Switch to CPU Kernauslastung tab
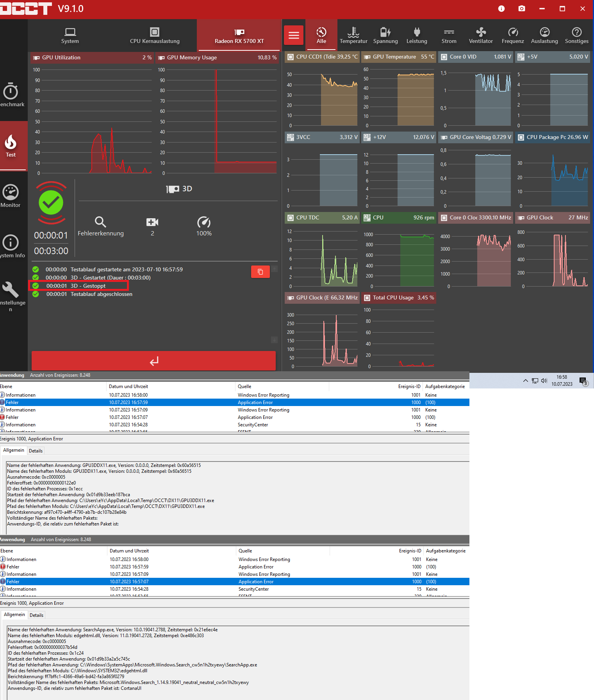This screenshot has height=700, width=594. coord(155,36)
